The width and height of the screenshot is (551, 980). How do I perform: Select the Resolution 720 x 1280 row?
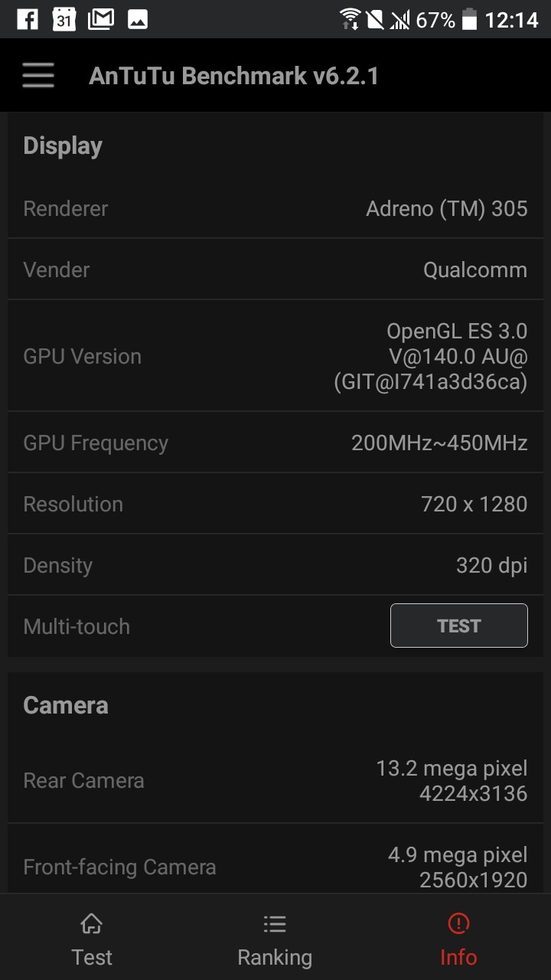coord(275,504)
